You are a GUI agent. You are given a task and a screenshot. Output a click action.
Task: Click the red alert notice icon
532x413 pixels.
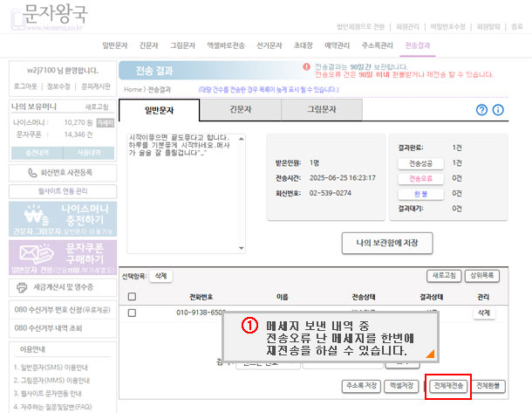(306, 66)
